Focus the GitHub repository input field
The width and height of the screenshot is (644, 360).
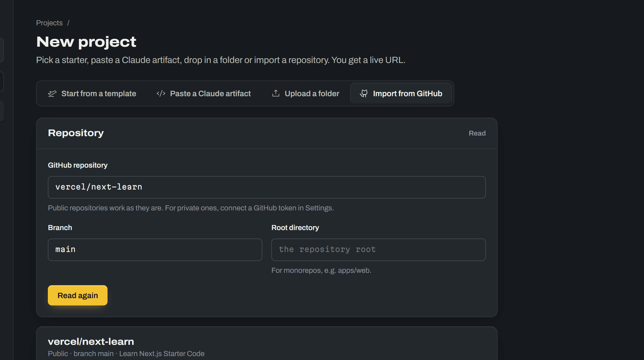267,187
